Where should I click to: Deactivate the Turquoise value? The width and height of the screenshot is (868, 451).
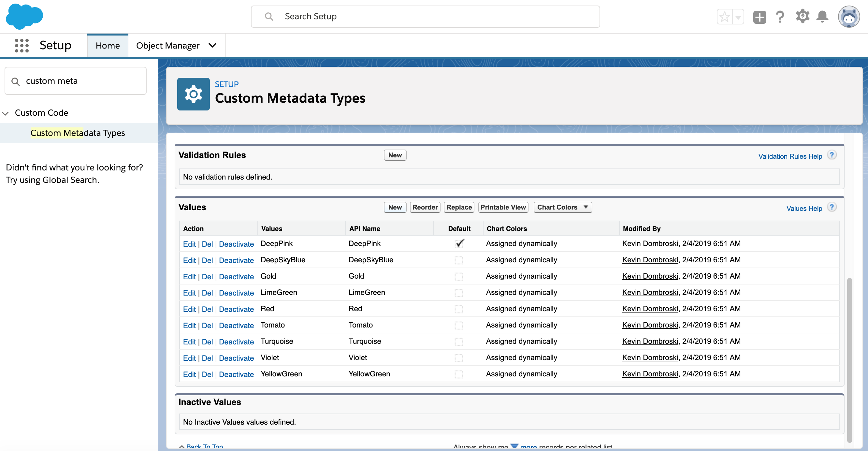click(236, 342)
